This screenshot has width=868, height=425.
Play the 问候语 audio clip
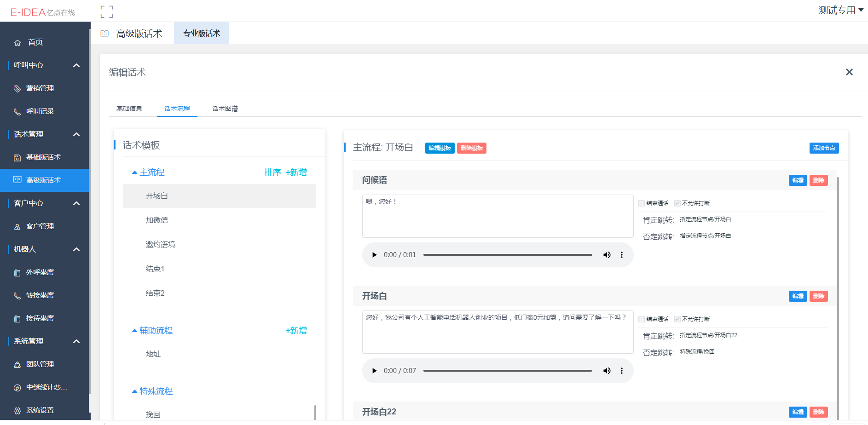coord(374,255)
